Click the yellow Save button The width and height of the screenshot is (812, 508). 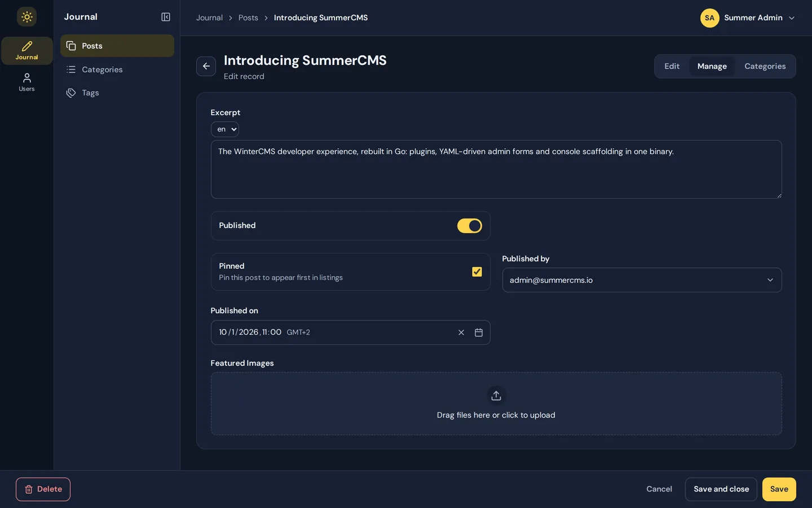pos(779,489)
